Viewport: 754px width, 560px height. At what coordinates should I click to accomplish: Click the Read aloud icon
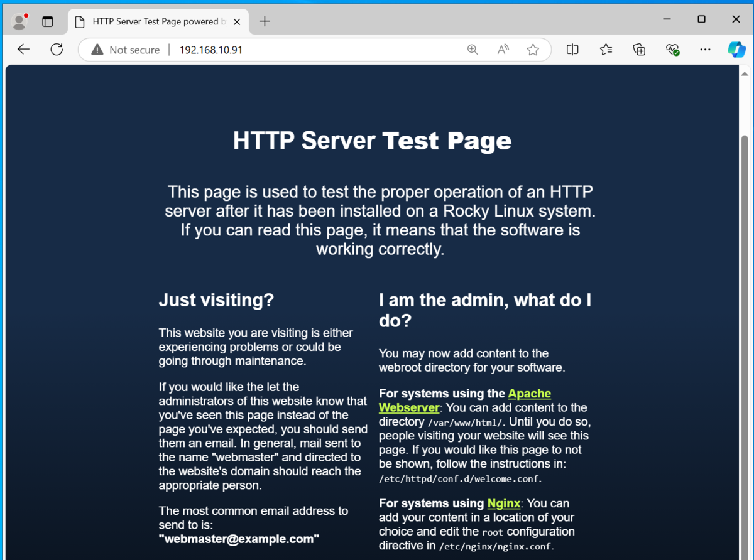tap(503, 50)
